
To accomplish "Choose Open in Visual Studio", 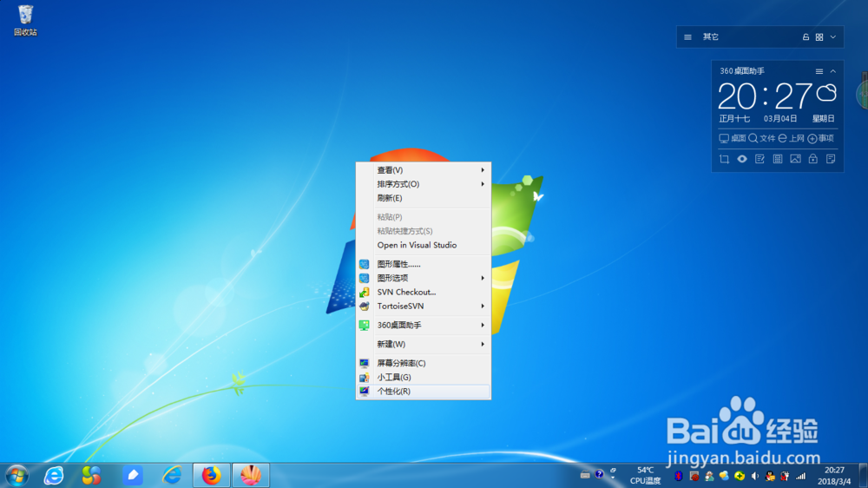I will pos(424,245).
